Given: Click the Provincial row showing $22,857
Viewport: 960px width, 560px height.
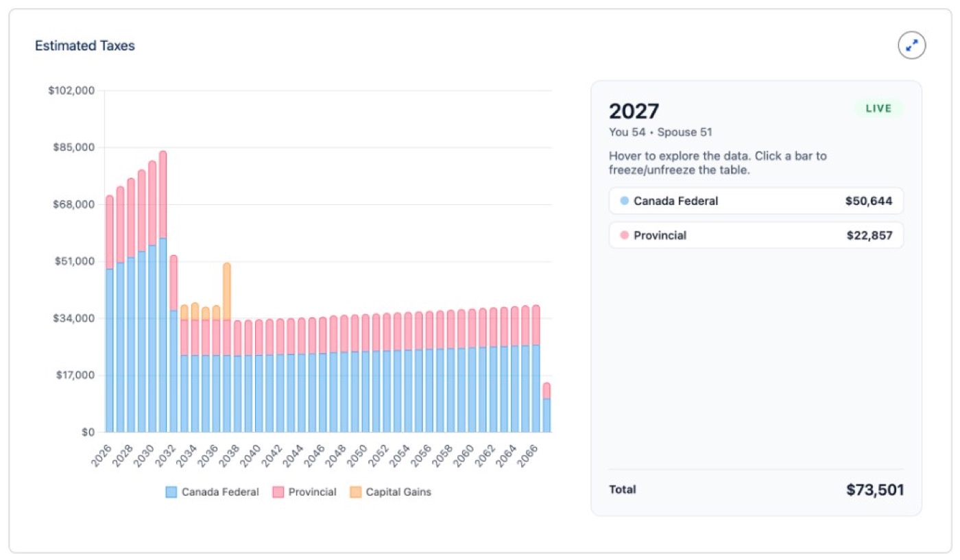Looking at the screenshot, I should [756, 235].
